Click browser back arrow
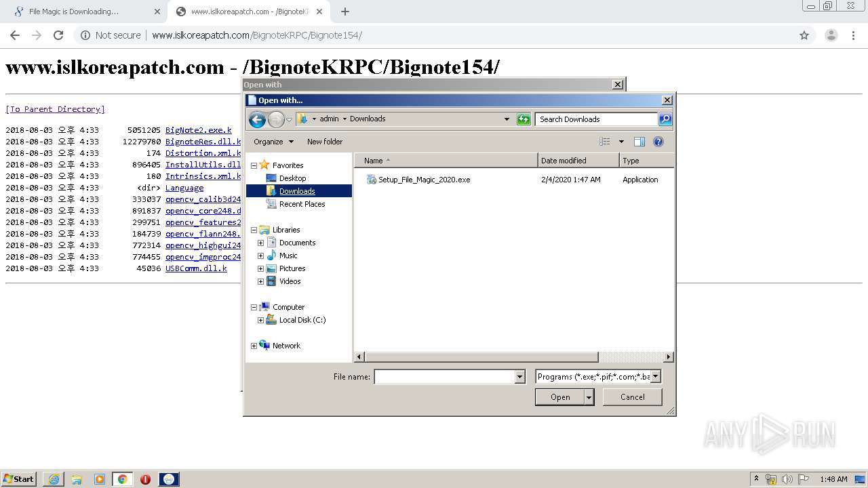Screen dimensions: 868x488 tap(15, 35)
